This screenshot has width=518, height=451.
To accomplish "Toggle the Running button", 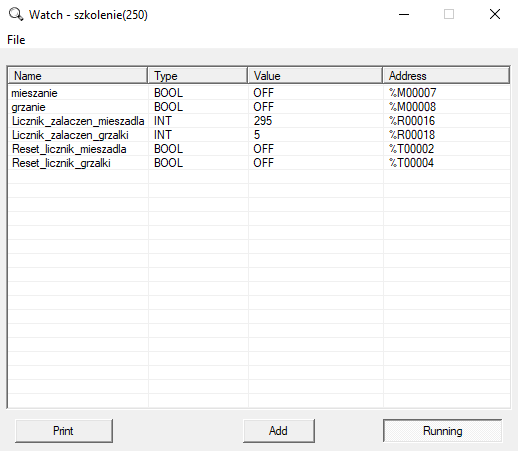I will tap(442, 431).
